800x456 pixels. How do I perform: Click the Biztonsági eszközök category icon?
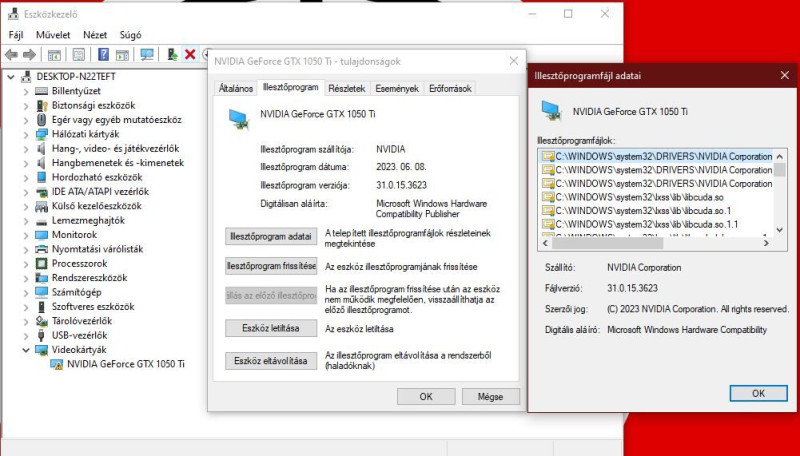(x=41, y=106)
